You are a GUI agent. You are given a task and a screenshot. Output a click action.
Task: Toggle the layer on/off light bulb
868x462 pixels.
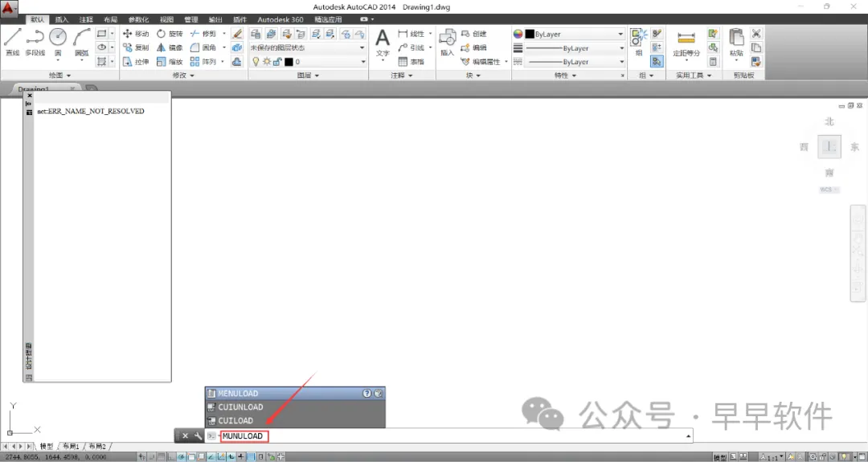pos(256,61)
